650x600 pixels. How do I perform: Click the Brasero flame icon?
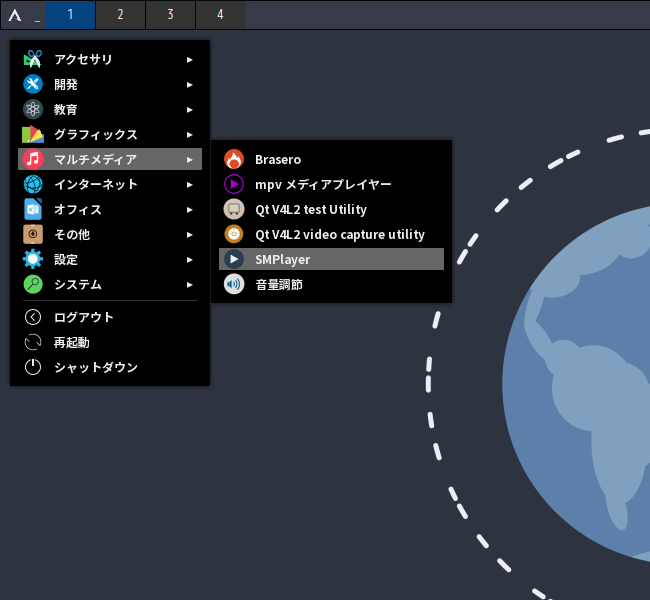tap(234, 159)
